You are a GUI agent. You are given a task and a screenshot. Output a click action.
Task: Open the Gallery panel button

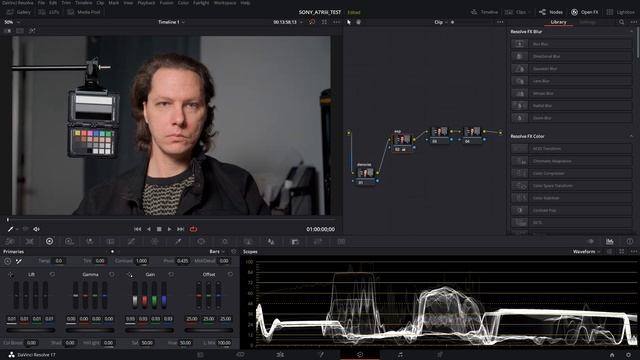coord(18,12)
